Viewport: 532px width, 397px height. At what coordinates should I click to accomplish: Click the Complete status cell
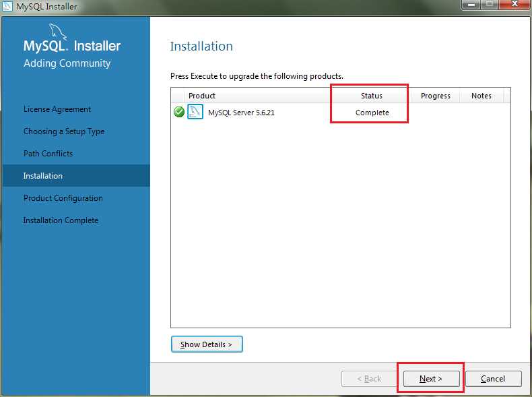[x=372, y=113]
